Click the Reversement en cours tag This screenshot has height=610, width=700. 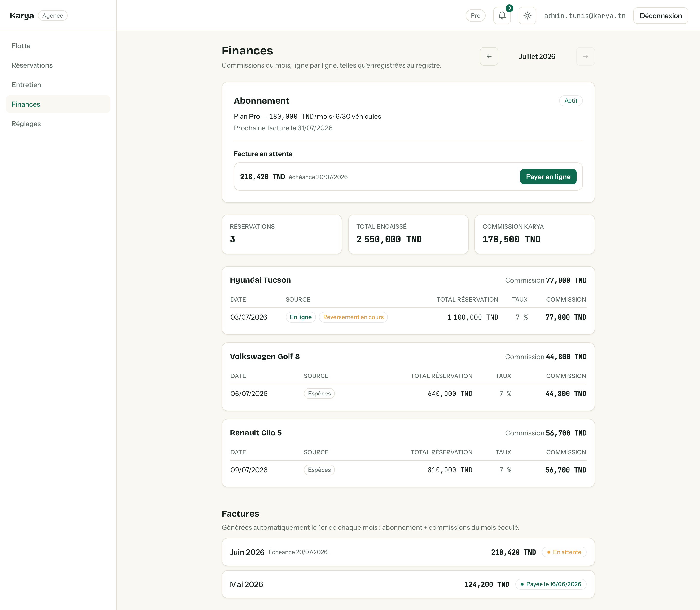pyautogui.click(x=353, y=317)
